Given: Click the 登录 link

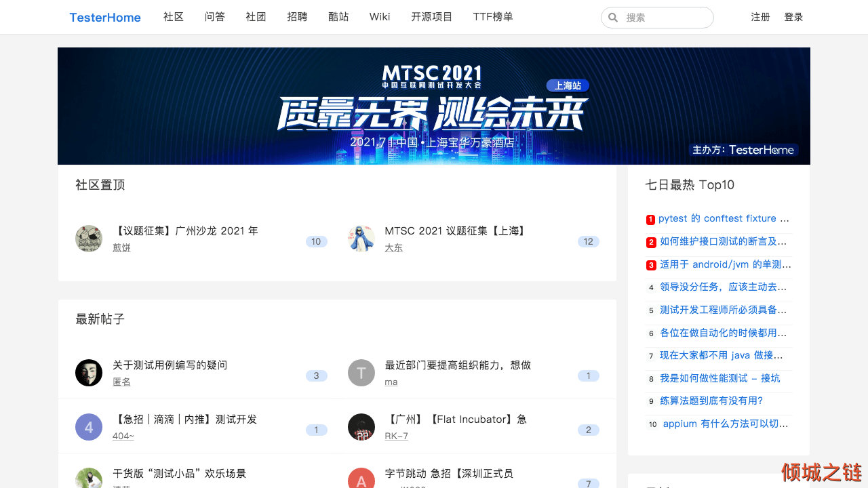Looking at the screenshot, I should click(793, 17).
